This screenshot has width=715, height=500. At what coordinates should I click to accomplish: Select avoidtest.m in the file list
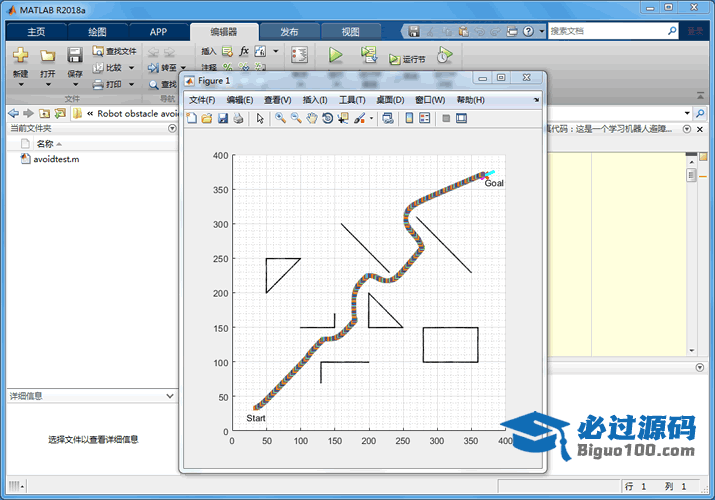click(x=55, y=159)
